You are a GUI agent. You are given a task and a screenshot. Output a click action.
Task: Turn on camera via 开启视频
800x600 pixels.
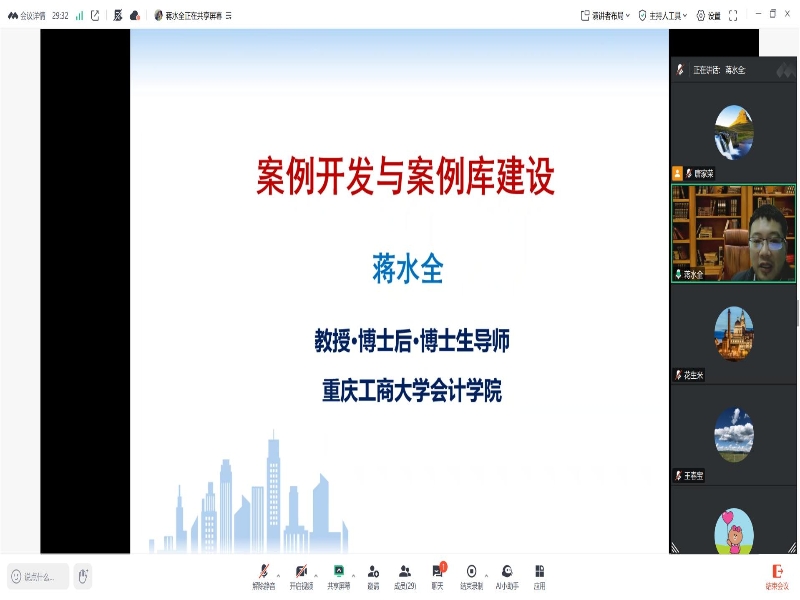pyautogui.click(x=300, y=570)
